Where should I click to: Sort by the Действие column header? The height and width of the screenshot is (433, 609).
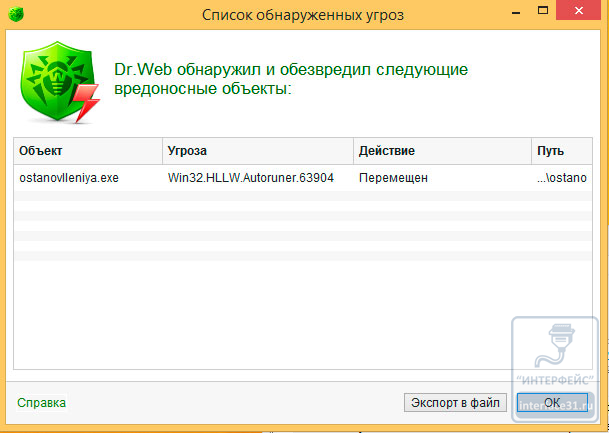click(442, 151)
